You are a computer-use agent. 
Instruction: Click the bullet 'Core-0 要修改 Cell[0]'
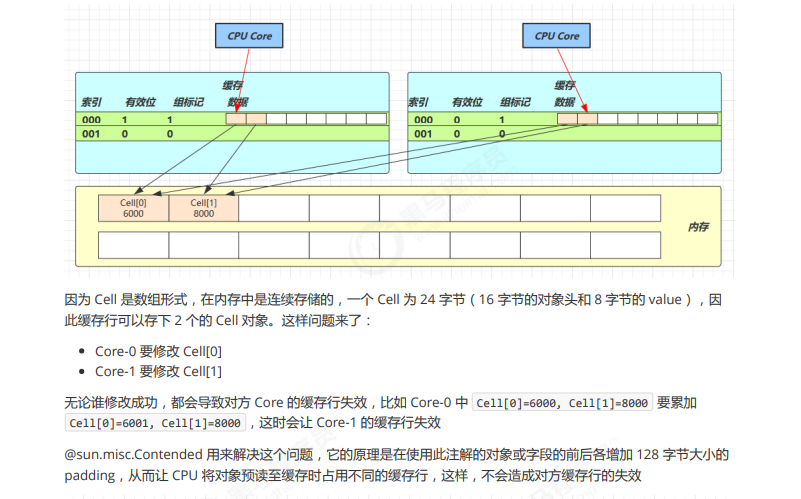click(x=158, y=351)
